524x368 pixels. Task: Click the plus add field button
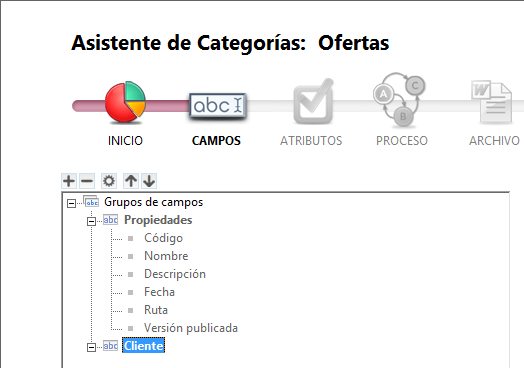69,181
